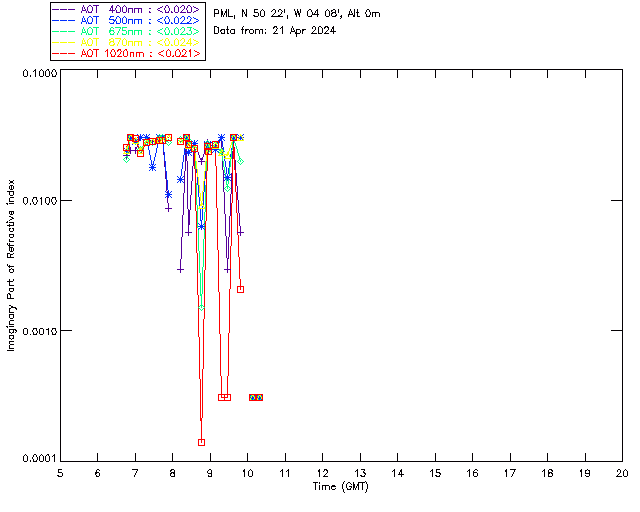Image resolution: width=640 pixels, height=512 pixels.
Task: Click the 0.0010 y-axis tick label
Action: [40, 331]
